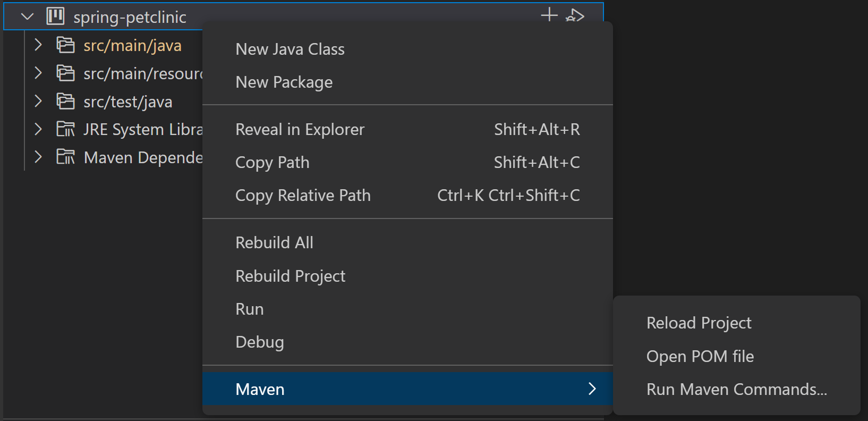The width and height of the screenshot is (868, 421).
Task: Select New Package menu entry
Action: [284, 82]
